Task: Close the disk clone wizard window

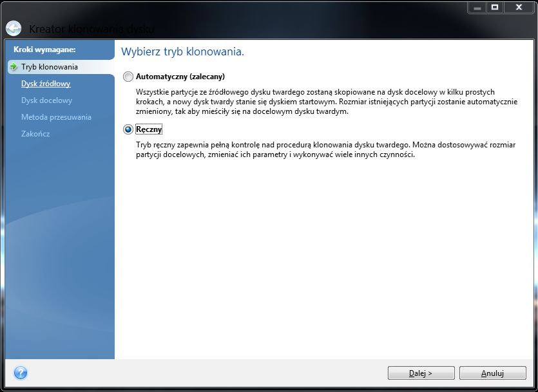Action: click(519, 8)
